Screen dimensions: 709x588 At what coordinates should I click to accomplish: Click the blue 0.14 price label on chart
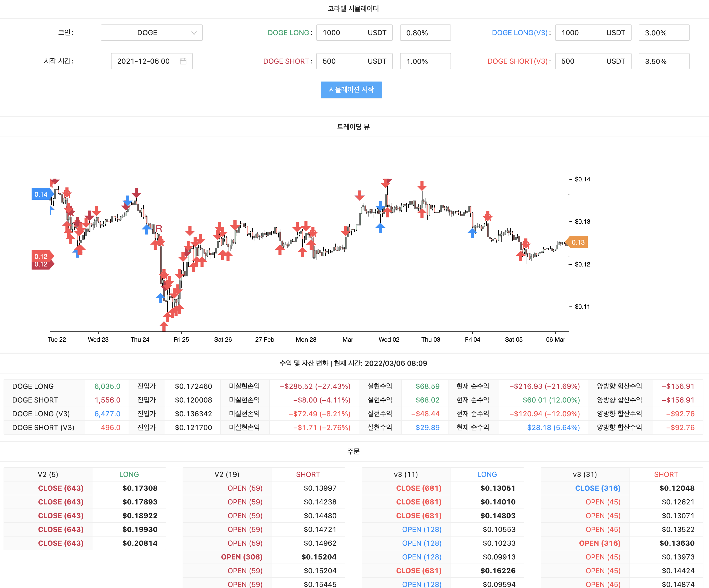[41, 194]
